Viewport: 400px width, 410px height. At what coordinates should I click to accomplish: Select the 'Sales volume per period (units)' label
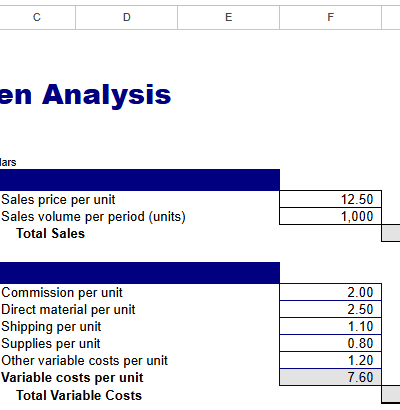click(93, 217)
